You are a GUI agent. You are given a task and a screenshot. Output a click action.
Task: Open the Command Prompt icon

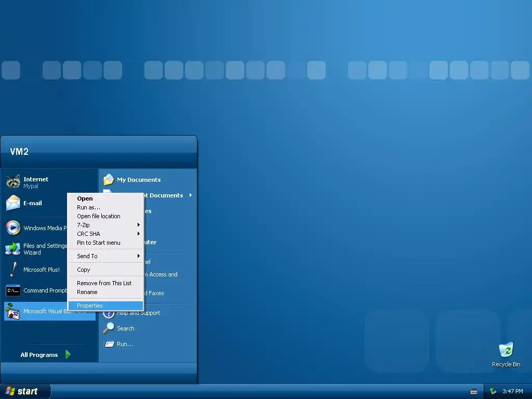point(13,290)
